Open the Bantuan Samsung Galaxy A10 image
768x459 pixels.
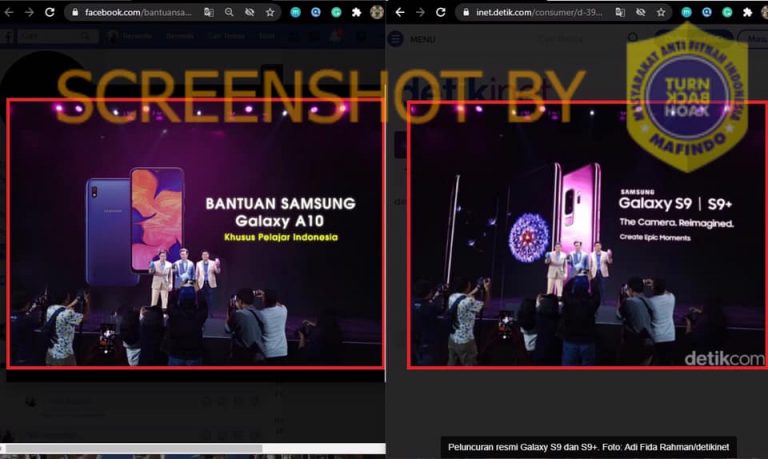point(195,233)
